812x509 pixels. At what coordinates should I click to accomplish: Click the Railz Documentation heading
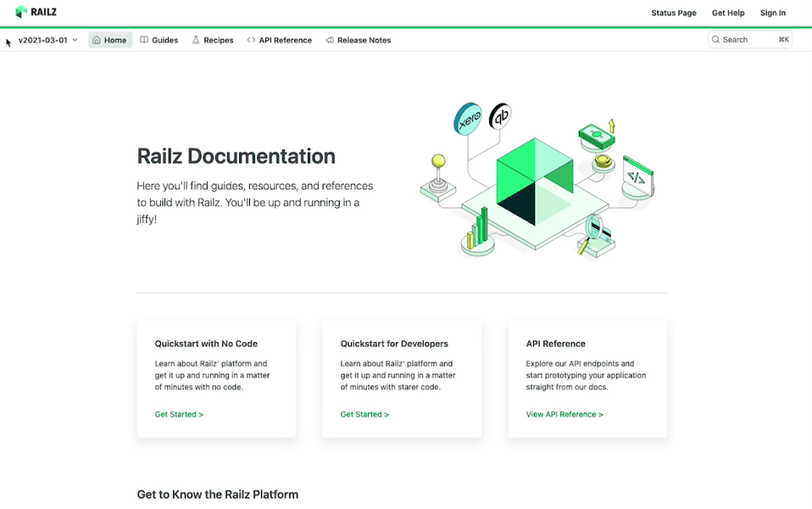(x=236, y=156)
